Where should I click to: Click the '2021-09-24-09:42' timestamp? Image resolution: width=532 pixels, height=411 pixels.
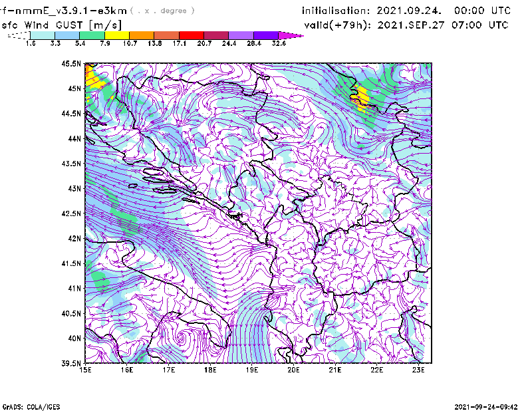(x=486, y=407)
